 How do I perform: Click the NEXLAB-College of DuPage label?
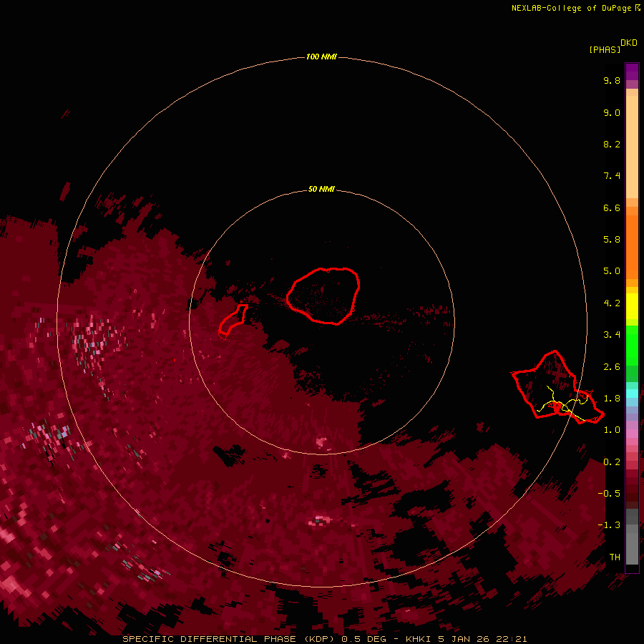click(571, 8)
